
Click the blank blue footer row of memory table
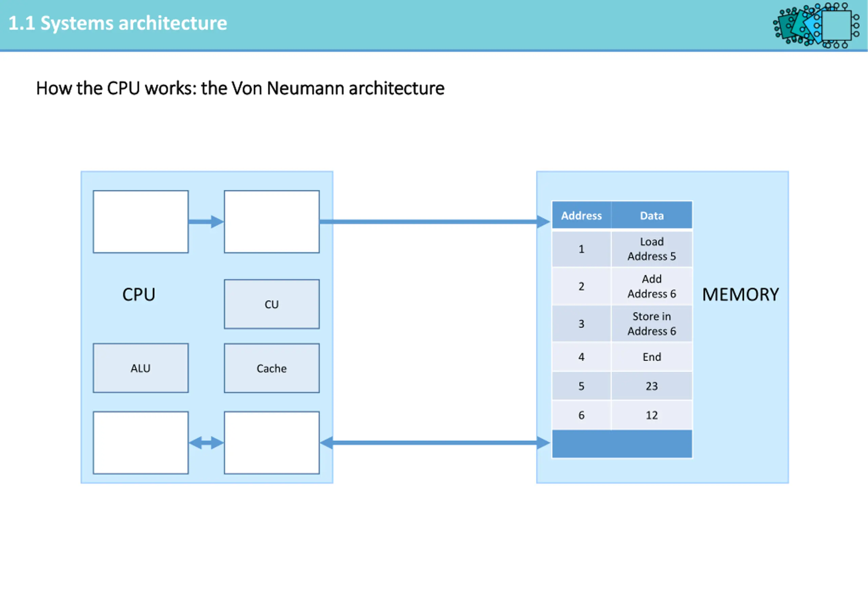point(622,444)
